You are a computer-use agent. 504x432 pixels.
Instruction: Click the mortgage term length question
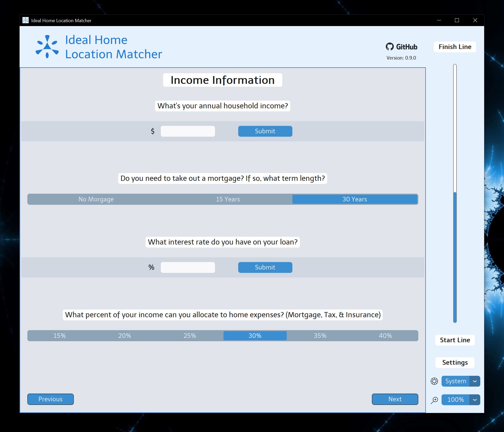[223, 178]
